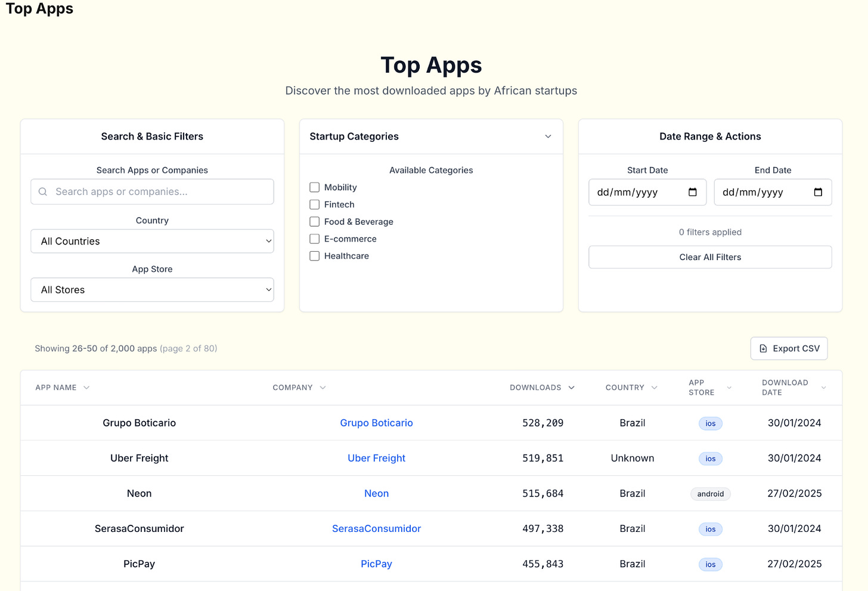Click the 528,209 downloads value
The width and height of the screenshot is (868, 591).
[x=542, y=423]
